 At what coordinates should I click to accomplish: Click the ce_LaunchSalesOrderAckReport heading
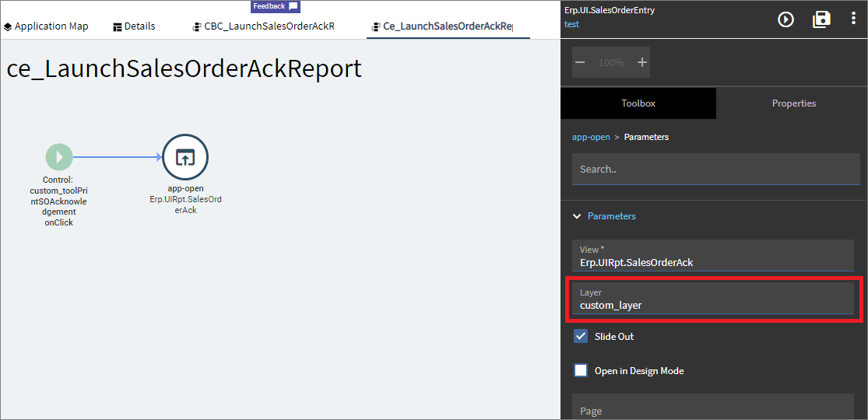coord(184,69)
